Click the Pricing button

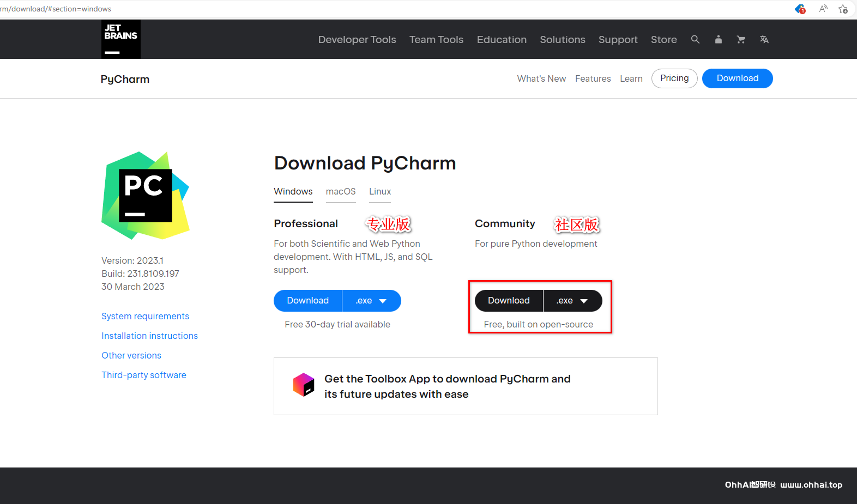(x=674, y=78)
